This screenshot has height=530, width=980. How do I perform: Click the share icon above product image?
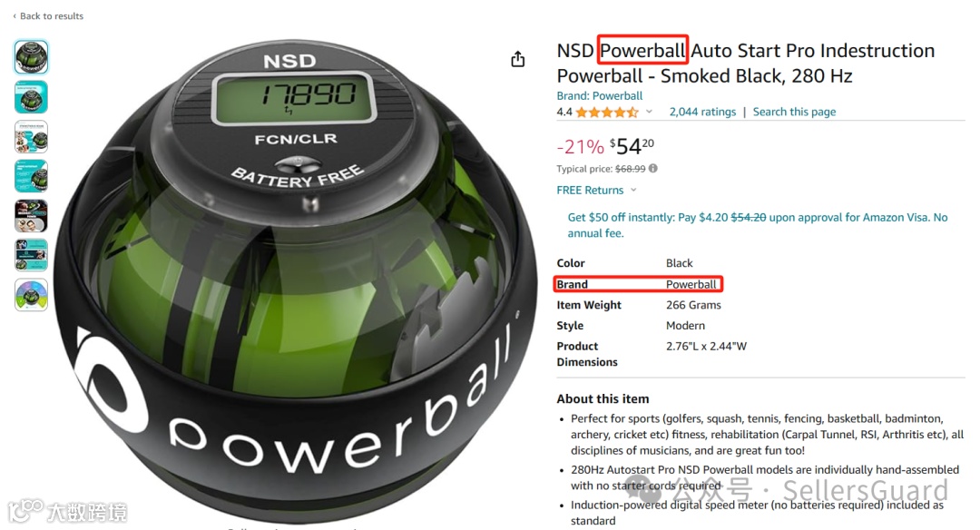click(x=517, y=59)
